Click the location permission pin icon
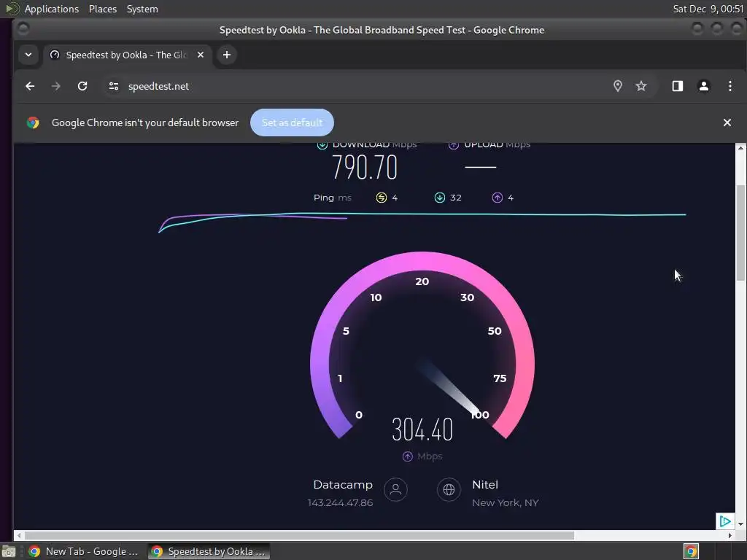 tap(617, 86)
